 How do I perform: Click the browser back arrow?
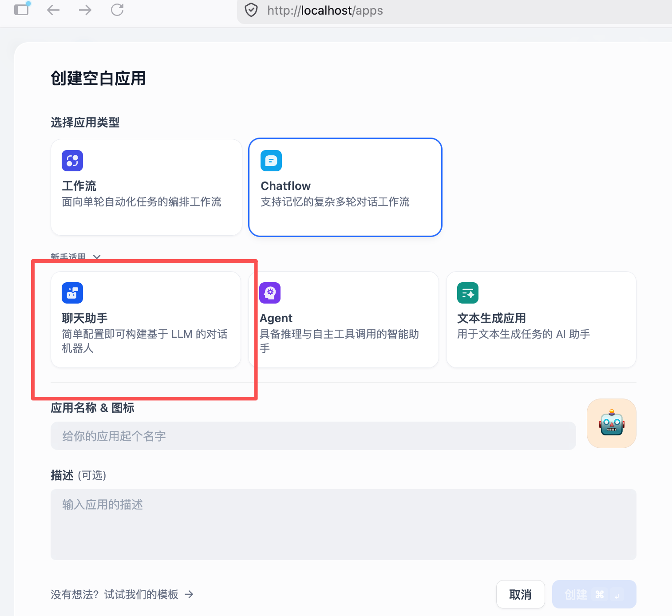(x=53, y=10)
